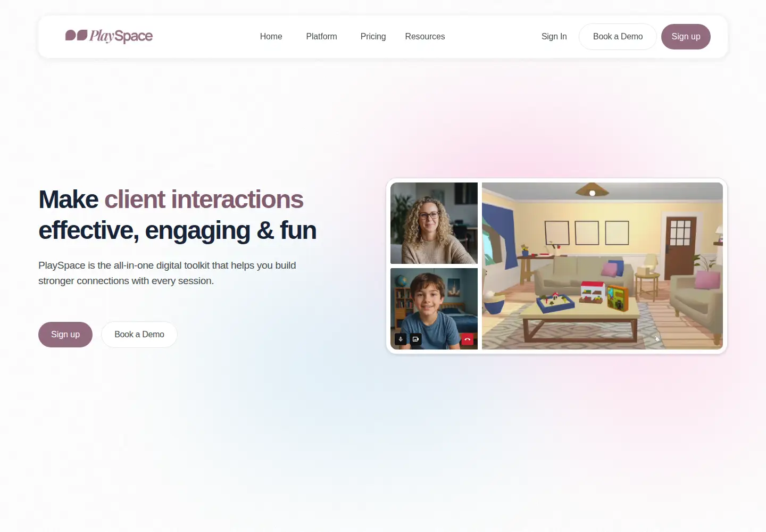Open the Pricing page

pyautogui.click(x=373, y=37)
